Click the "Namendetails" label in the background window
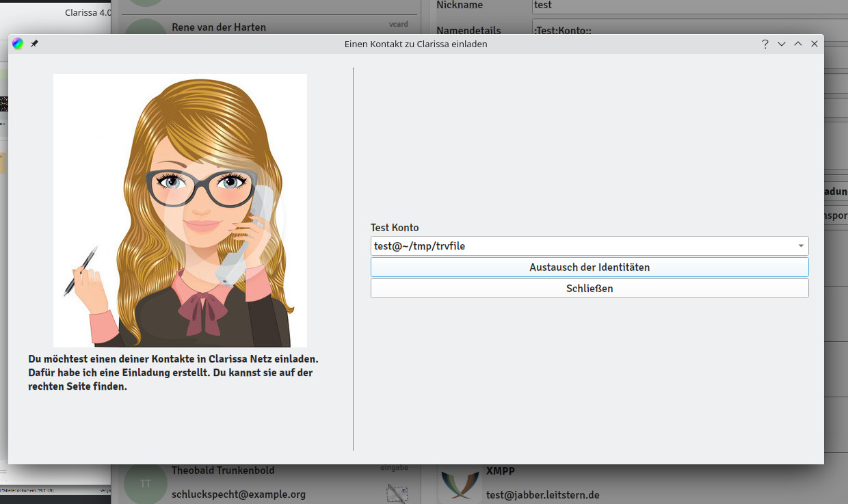848x504 pixels. (x=468, y=31)
